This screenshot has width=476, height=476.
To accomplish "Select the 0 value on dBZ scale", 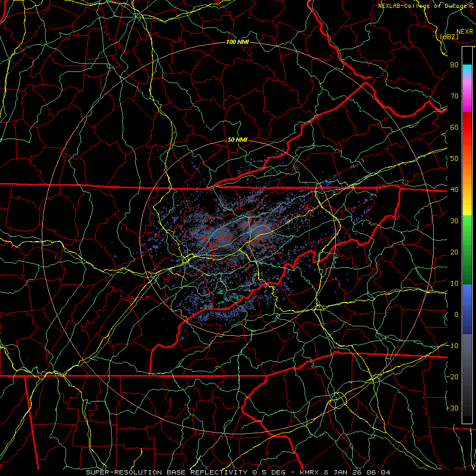I will tap(456, 315).
